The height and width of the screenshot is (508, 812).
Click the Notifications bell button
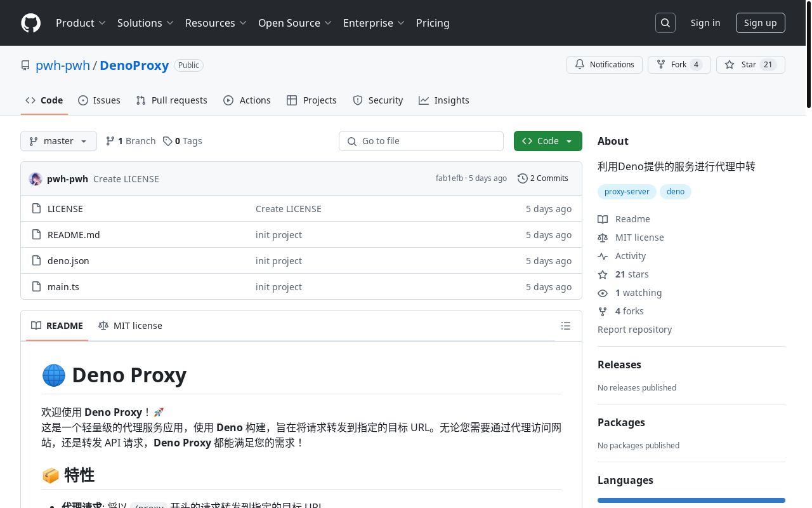pyautogui.click(x=605, y=65)
